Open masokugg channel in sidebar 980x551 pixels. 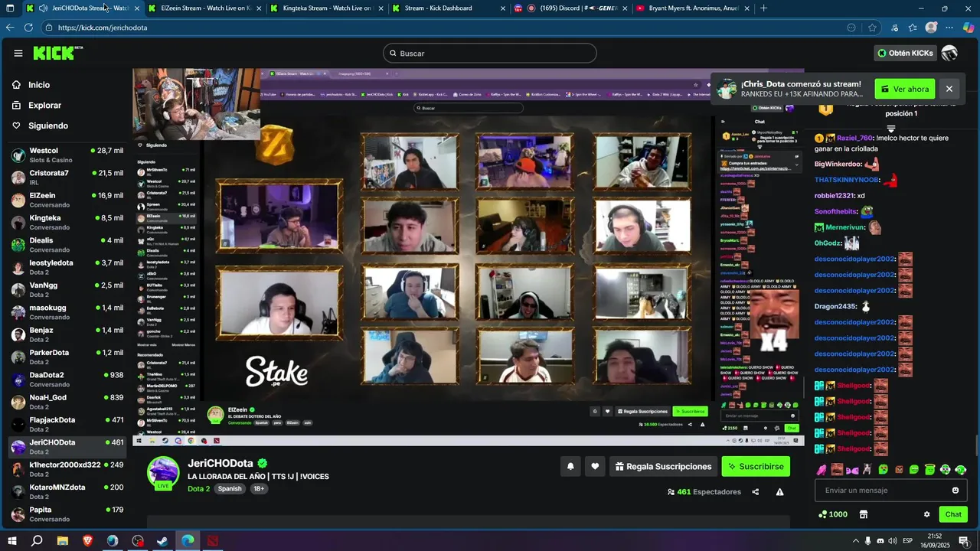tap(67, 312)
